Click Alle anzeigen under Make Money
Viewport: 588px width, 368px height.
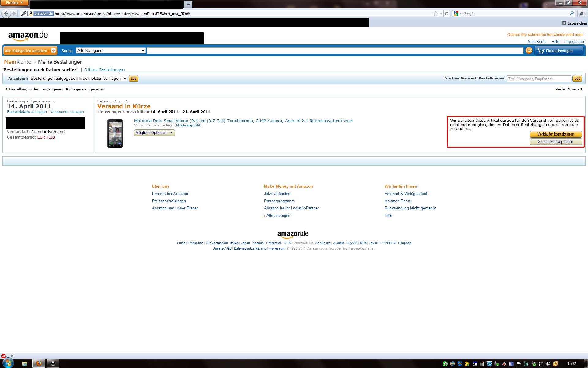278,216
